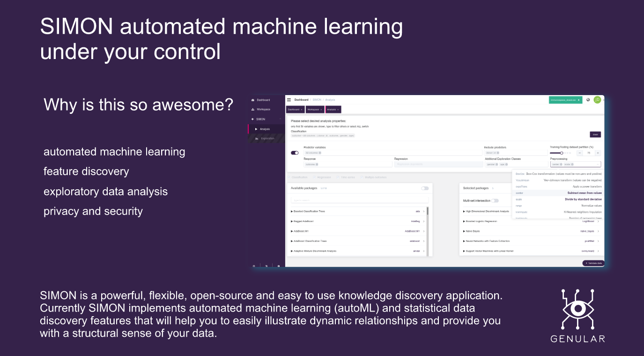
Task: Remove the 'outcome' response tag
Action: pyautogui.click(x=317, y=164)
